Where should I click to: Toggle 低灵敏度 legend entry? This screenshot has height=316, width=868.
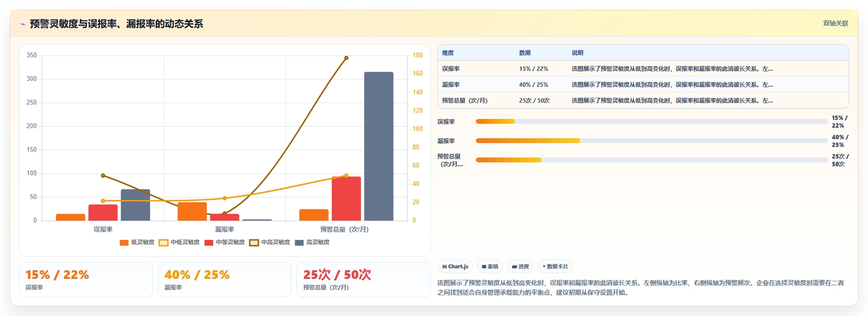137,242
